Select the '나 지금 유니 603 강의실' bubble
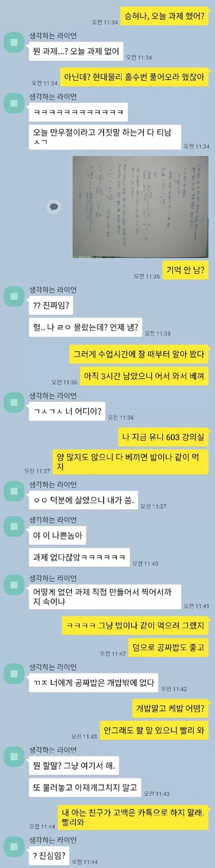 [163, 437]
